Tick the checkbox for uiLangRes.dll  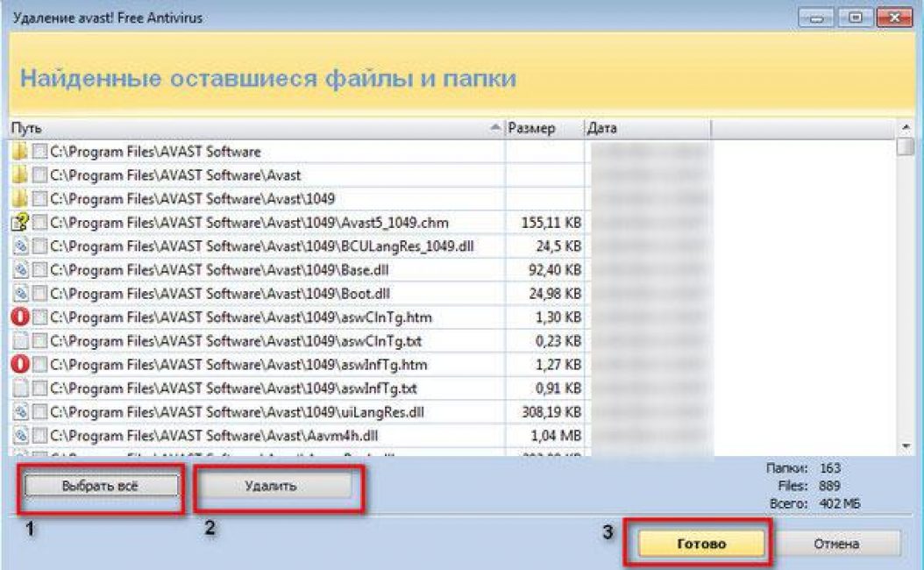39,412
